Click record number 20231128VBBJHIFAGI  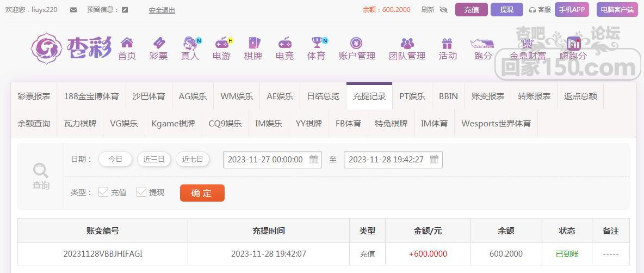tap(103, 254)
